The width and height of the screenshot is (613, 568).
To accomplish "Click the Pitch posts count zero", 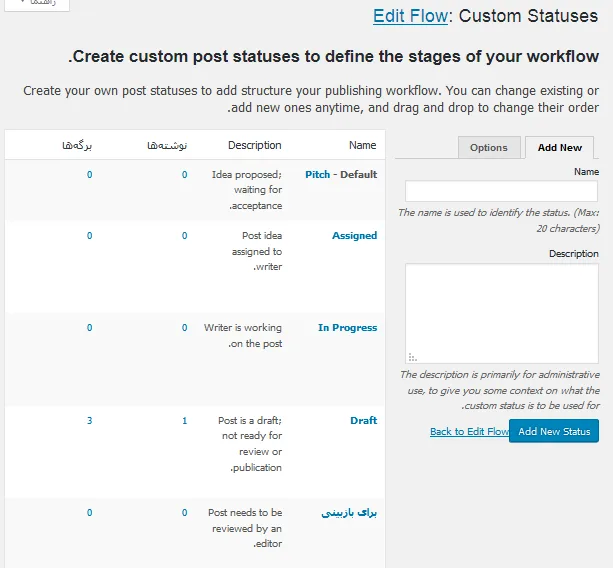I will click(x=185, y=175).
